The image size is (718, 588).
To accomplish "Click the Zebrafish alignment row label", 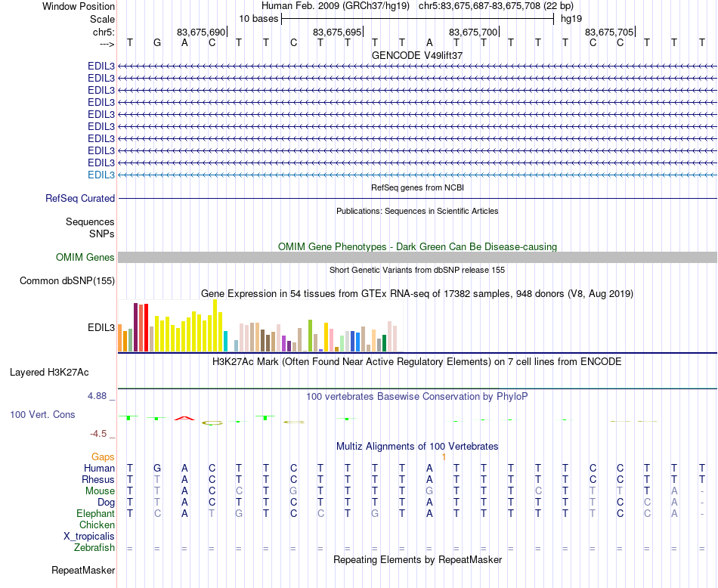I will [94, 548].
